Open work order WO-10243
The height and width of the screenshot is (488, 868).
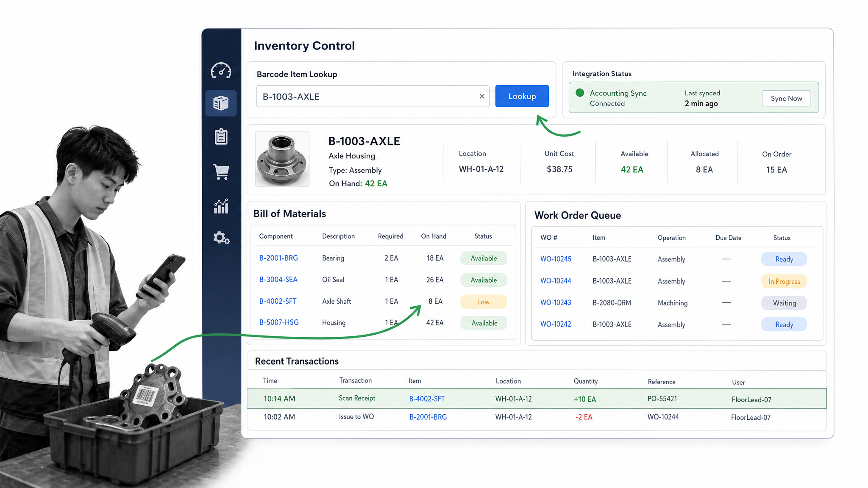556,302
